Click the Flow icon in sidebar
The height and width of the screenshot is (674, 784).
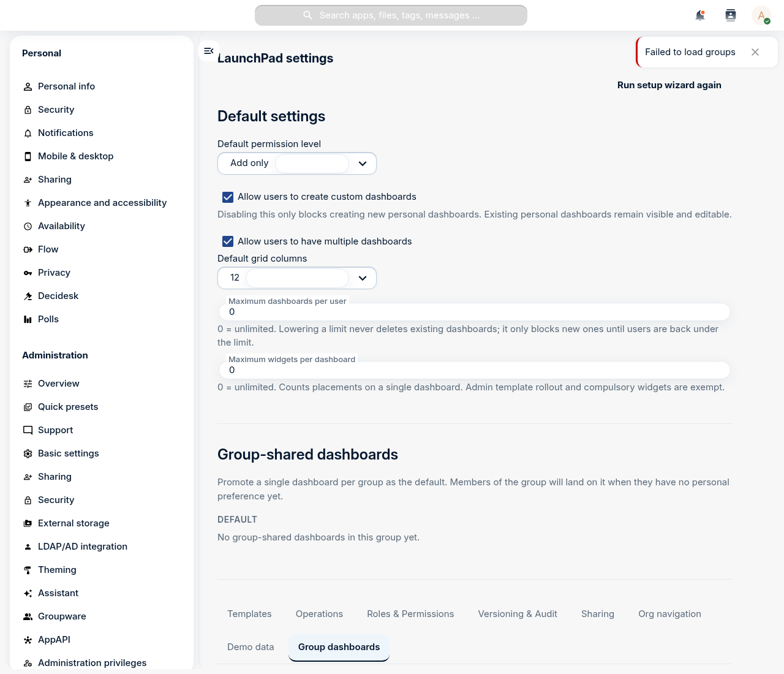(28, 249)
